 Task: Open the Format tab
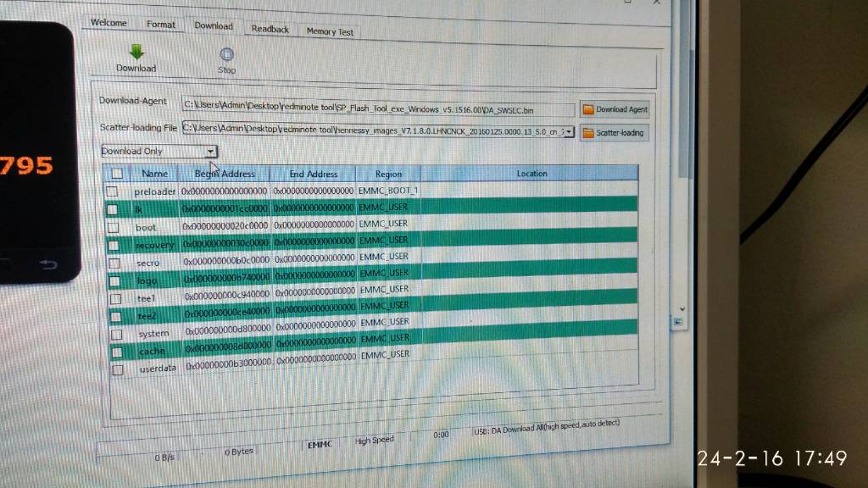coord(160,25)
